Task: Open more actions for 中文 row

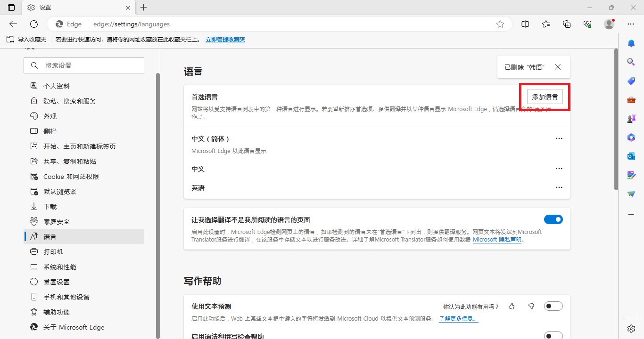Action: click(559, 169)
